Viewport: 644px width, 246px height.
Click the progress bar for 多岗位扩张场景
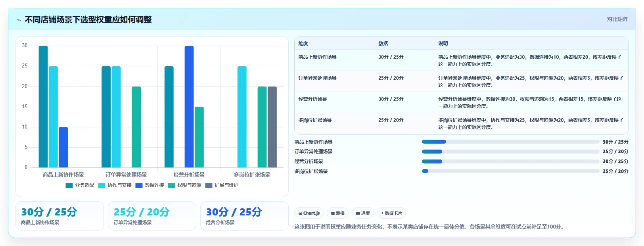510,171
